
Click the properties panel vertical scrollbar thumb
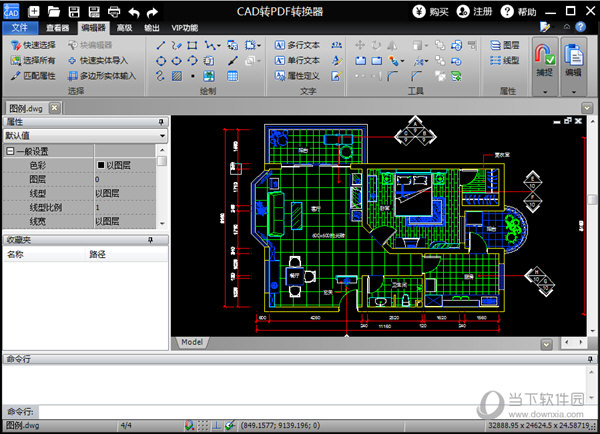[x=162, y=161]
